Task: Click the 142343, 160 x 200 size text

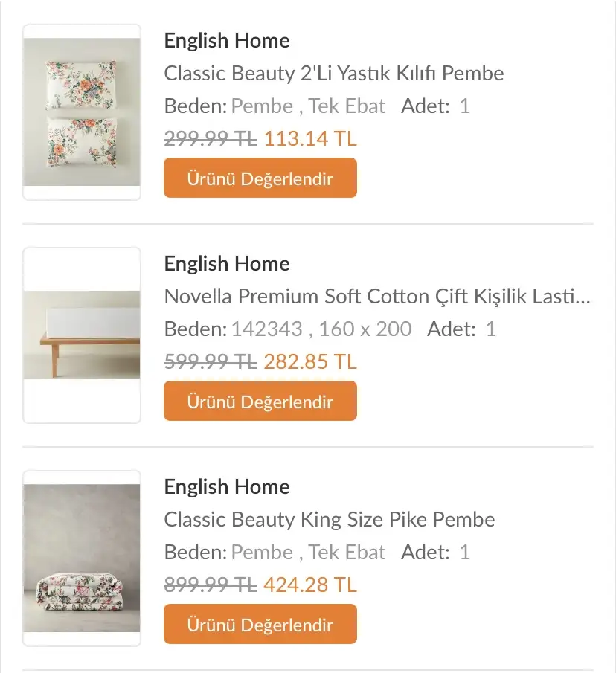Action: coord(321,329)
